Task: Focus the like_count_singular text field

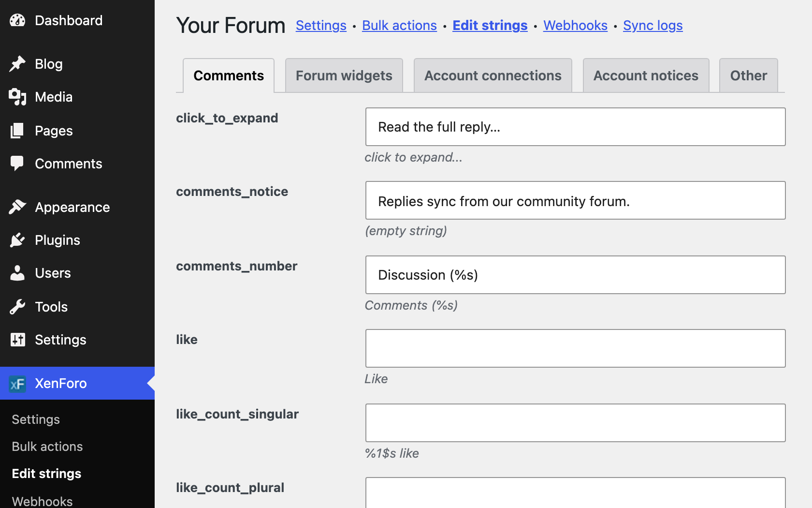Action: pyautogui.click(x=575, y=423)
